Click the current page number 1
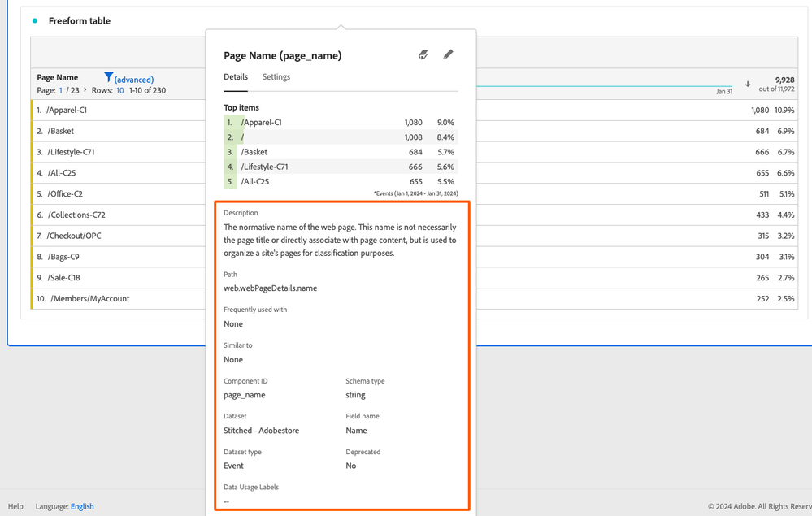 [x=60, y=90]
